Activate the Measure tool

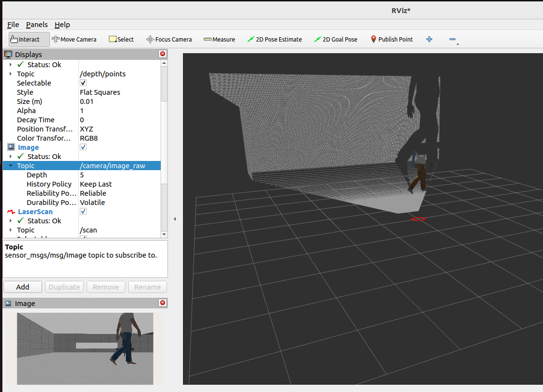(220, 40)
